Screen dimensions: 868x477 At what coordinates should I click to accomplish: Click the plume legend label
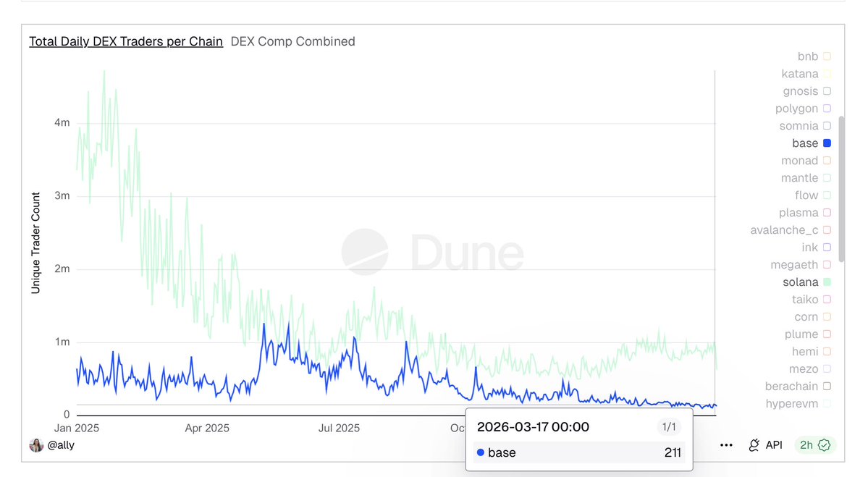coord(801,335)
